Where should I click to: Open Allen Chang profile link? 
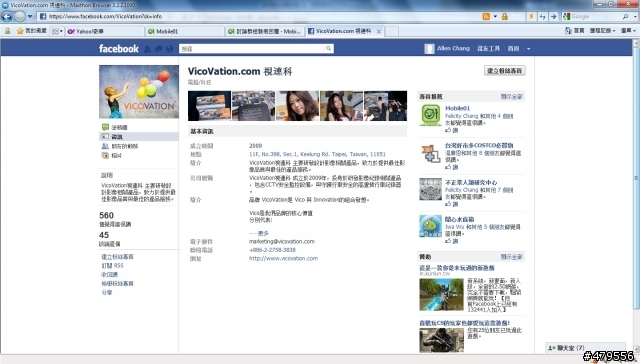pyautogui.click(x=453, y=48)
